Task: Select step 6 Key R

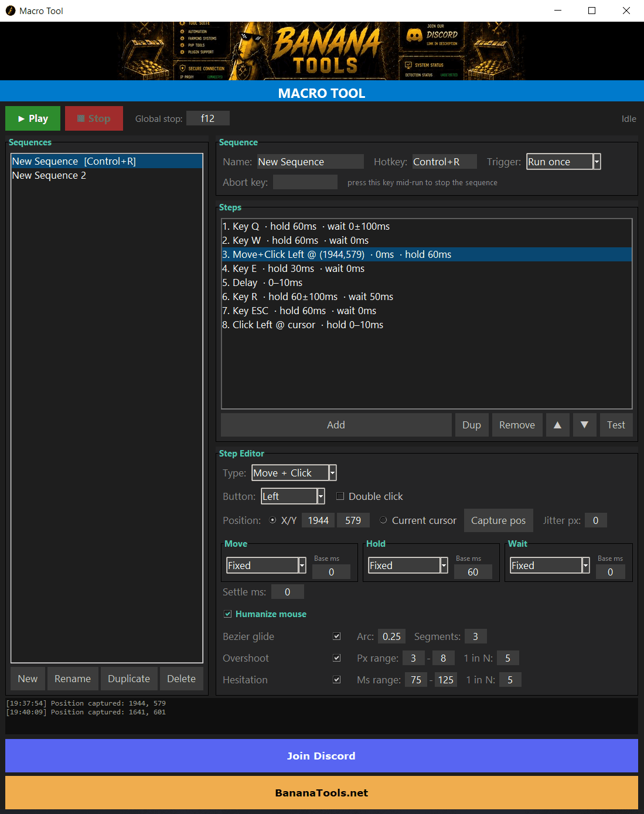Action: (427, 297)
